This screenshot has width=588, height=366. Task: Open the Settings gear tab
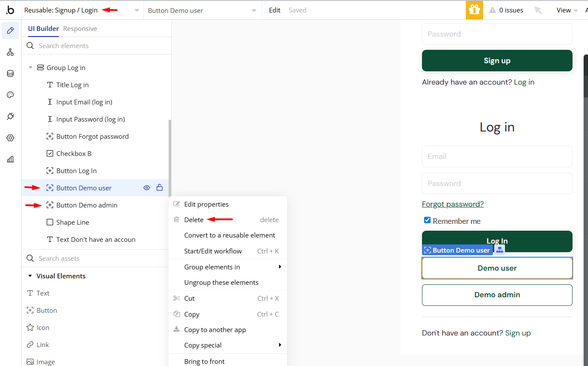[10, 138]
